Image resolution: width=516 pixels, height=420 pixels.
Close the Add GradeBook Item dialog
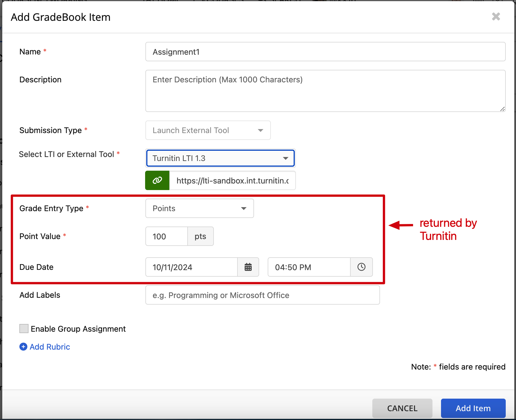(496, 17)
